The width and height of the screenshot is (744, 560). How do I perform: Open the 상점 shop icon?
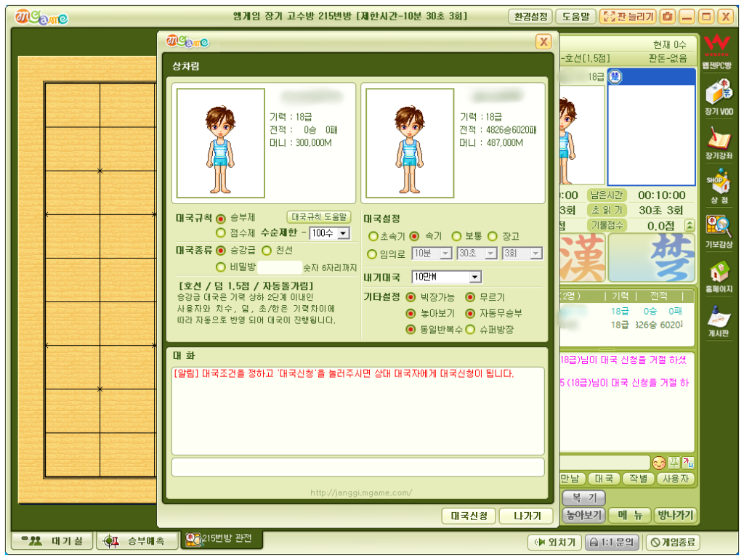[719, 187]
